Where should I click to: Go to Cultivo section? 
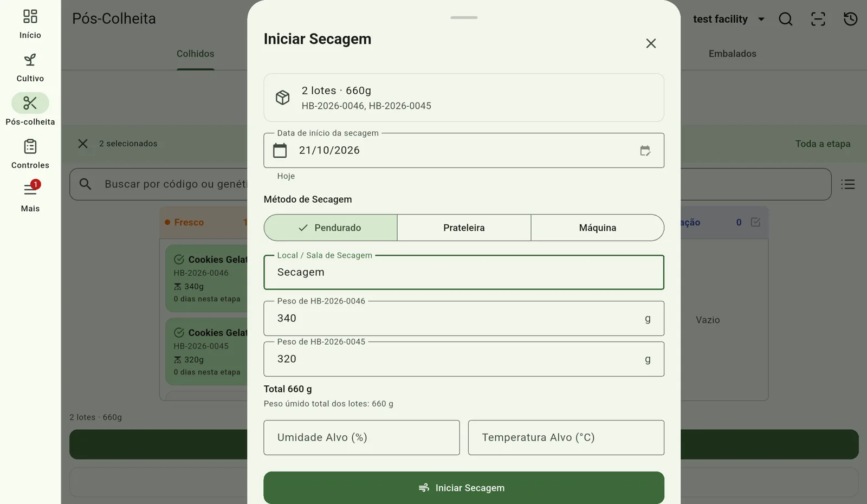(30, 68)
